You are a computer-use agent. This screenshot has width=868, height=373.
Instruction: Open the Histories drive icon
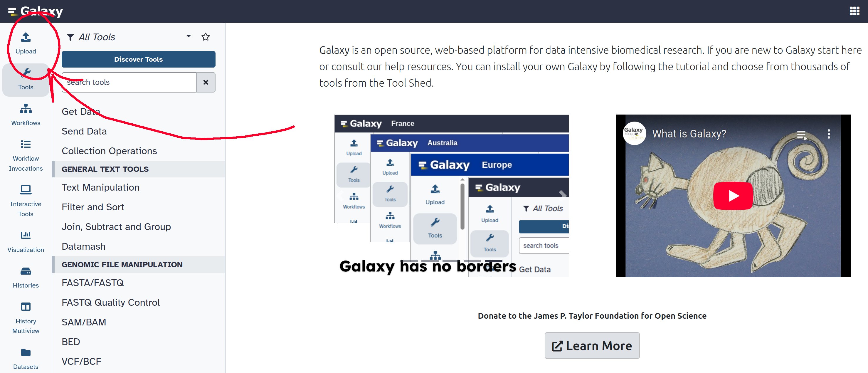tap(26, 271)
